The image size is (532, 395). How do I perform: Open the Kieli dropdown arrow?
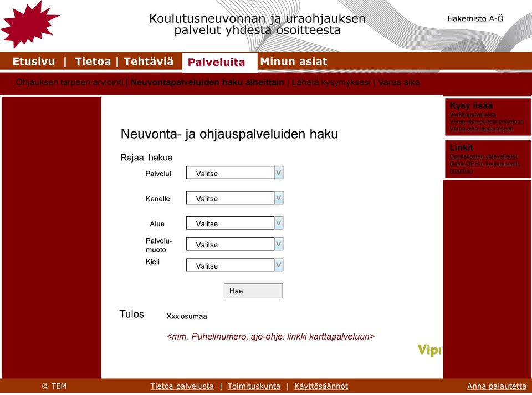tap(279, 265)
